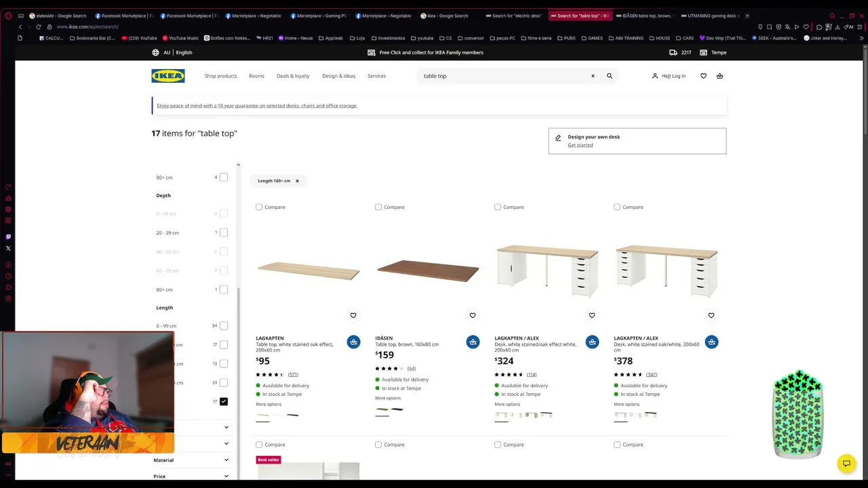Open the yellow chat bubble button
Viewport: 868px width, 488px height.
[846, 464]
